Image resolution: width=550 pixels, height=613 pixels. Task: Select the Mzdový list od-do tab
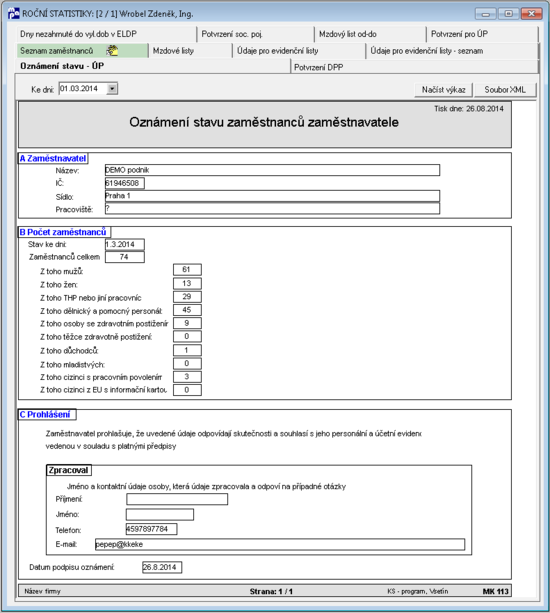click(370, 34)
